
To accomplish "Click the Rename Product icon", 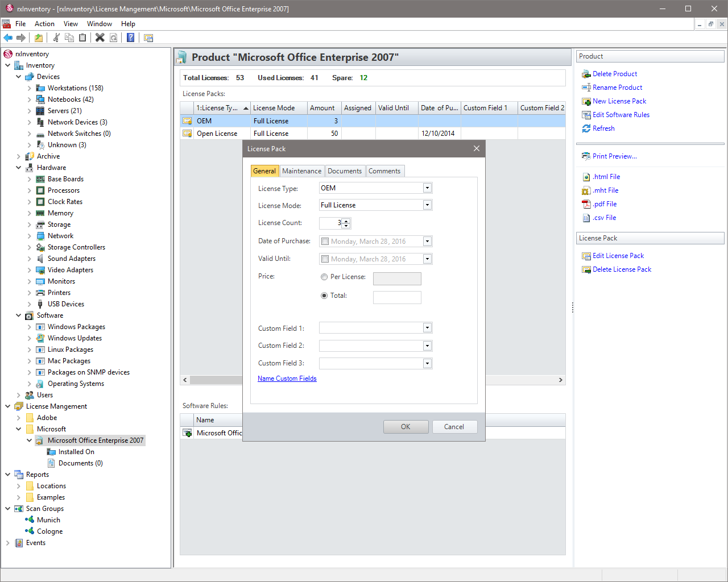I will click(x=586, y=88).
